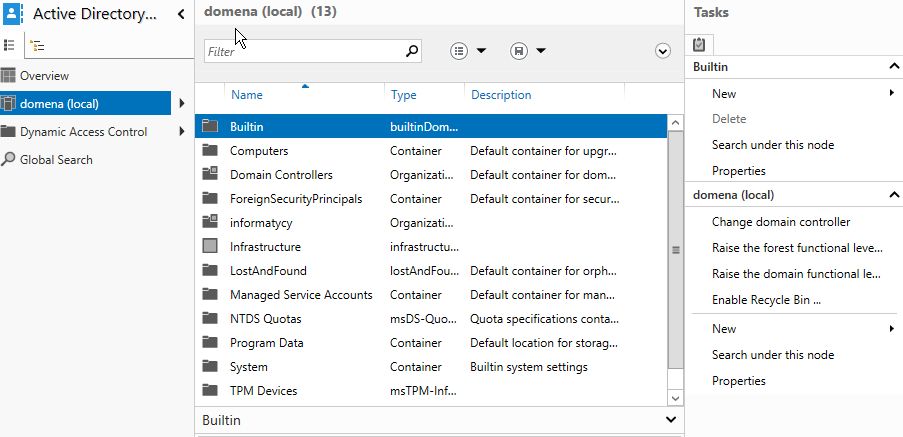This screenshot has height=437, width=903.
Task: Click Raise the domain functional level
Action: point(796,273)
